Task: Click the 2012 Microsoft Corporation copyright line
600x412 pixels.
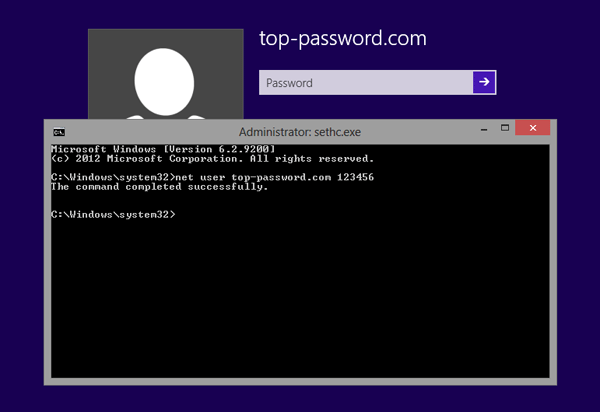Action: 212,158
